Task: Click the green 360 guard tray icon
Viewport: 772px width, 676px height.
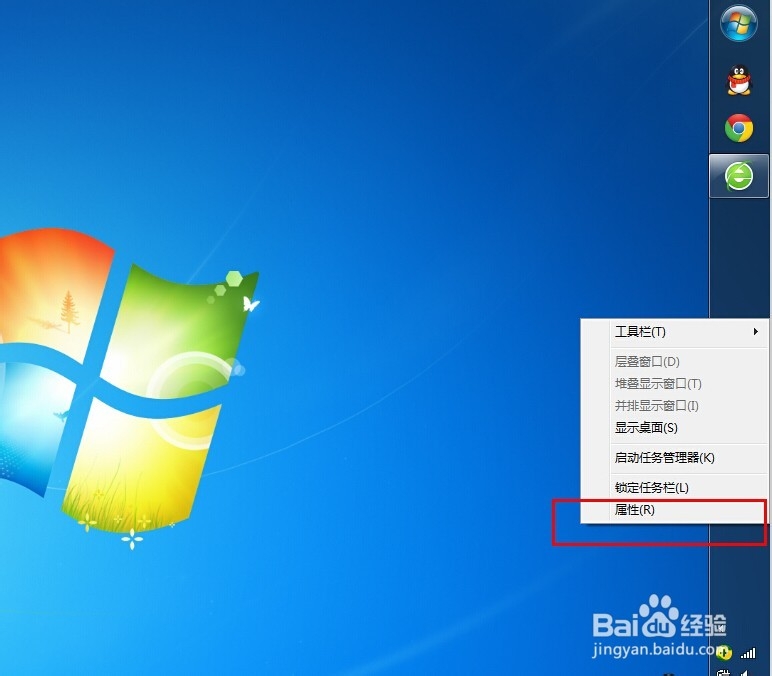Action: click(724, 653)
